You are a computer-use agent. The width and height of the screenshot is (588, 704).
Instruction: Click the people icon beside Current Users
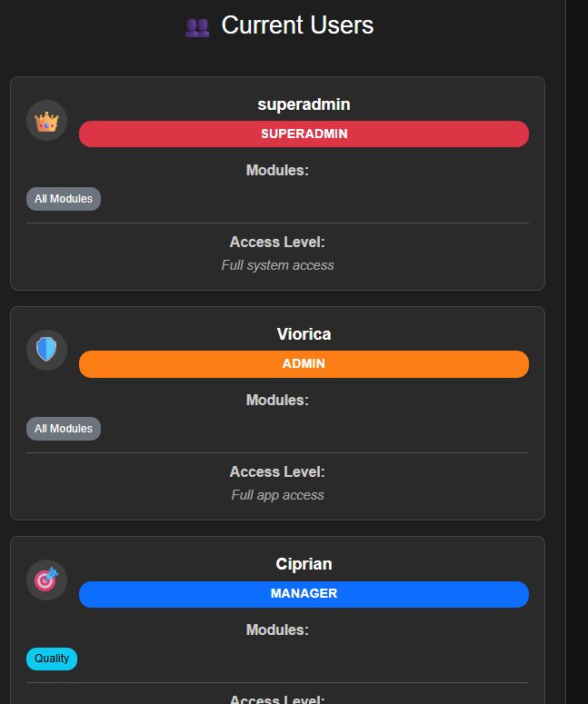click(x=197, y=27)
